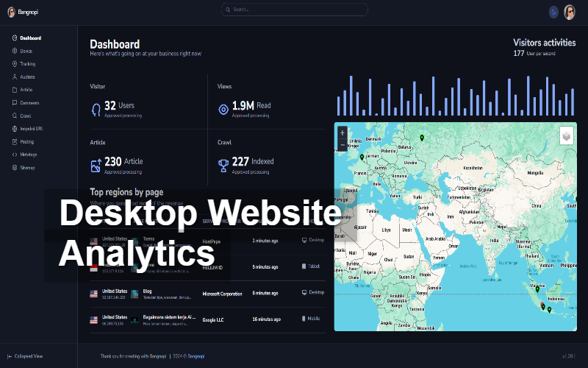Viewport: 588px width, 368px height.
Task: Click the green map marker over Russia
Action: click(421, 138)
